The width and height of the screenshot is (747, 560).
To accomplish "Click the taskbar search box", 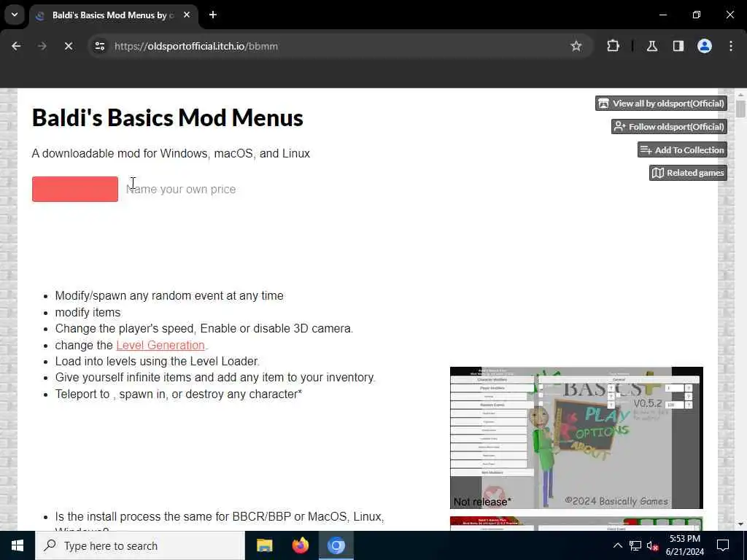I will pos(139,545).
